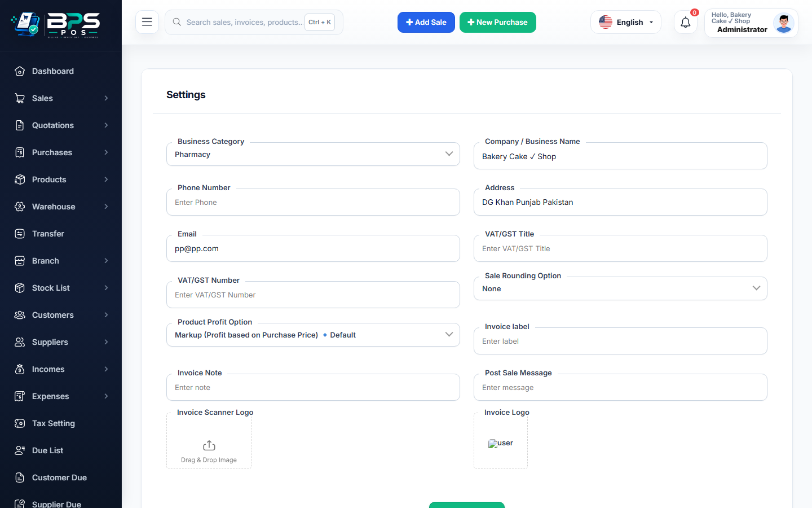
Task: Click the Company / Business Name field
Action: (x=620, y=156)
